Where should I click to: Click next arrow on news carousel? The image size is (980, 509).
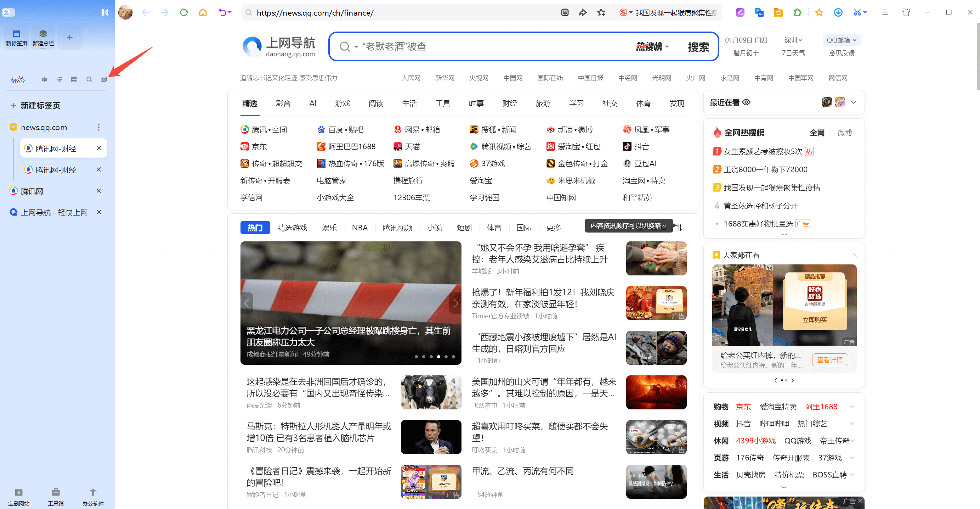point(455,303)
